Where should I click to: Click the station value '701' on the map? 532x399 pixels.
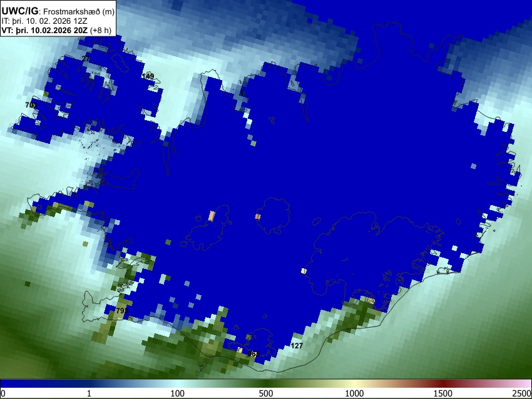tap(31, 105)
